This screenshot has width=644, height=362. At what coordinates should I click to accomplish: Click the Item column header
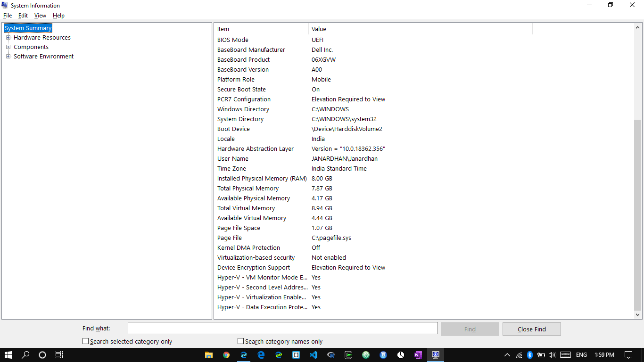(x=262, y=29)
